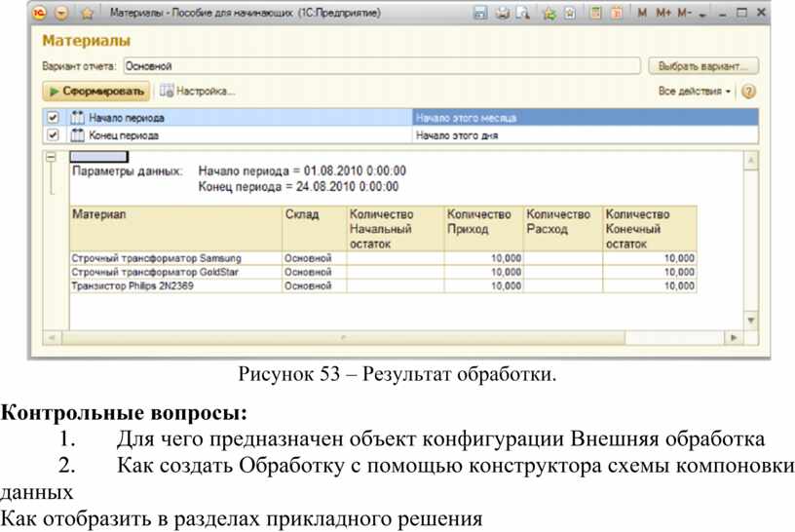795x532 pixels.
Task: Click the get-link green arrow icon
Action: [549, 14]
